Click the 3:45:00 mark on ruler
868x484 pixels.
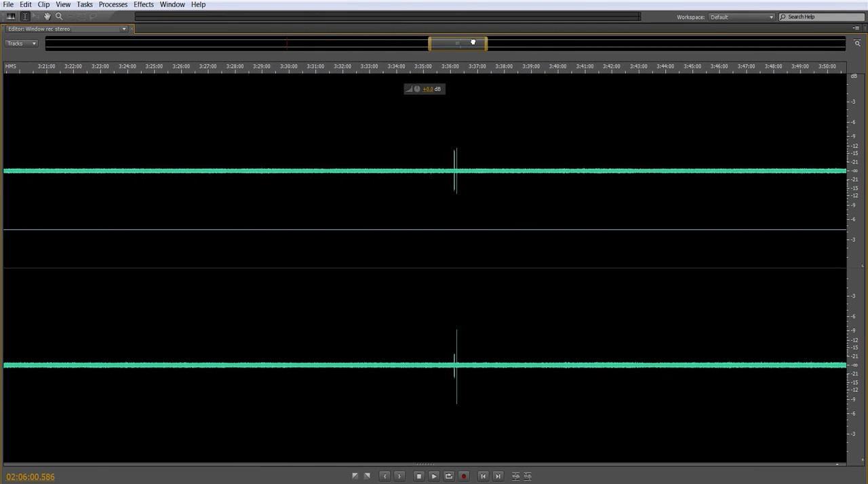692,66
